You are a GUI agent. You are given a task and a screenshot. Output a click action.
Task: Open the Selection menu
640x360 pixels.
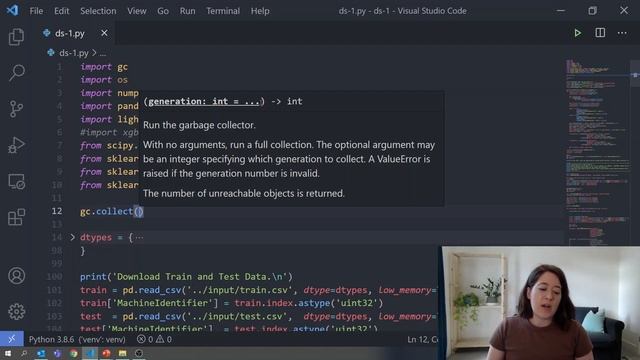[x=98, y=11]
